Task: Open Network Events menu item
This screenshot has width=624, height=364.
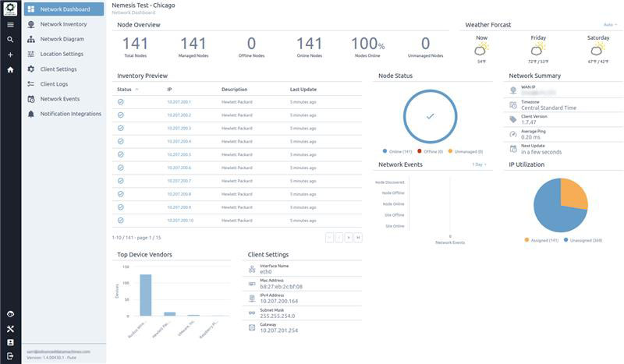Action: 64,99
